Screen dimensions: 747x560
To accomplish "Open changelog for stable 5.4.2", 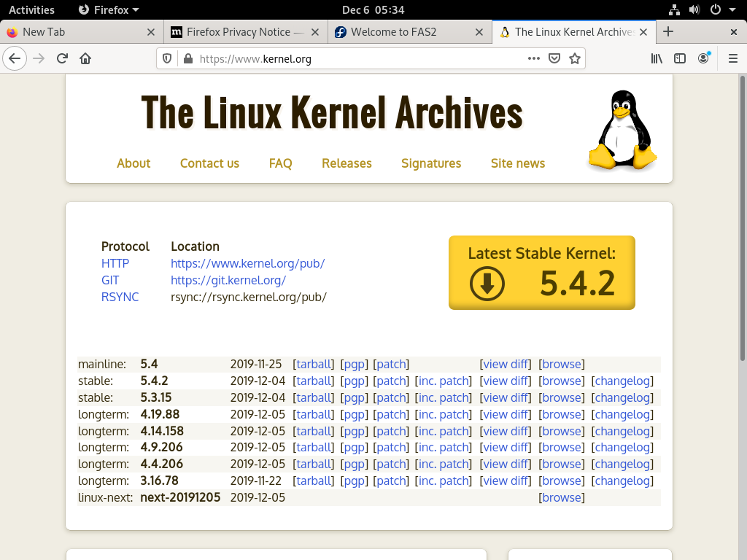I will pos(622,381).
